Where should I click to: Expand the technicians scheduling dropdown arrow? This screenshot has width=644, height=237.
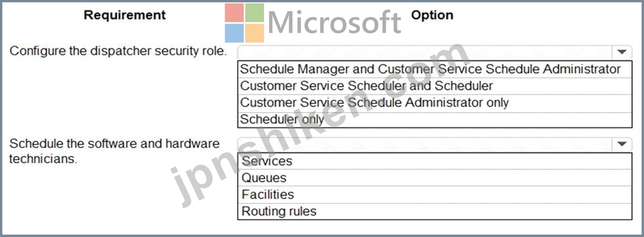(622, 144)
